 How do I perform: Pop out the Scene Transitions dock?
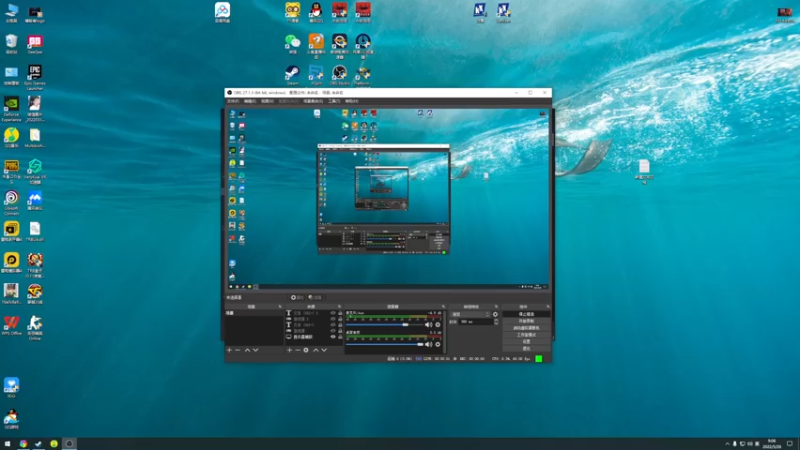496,307
